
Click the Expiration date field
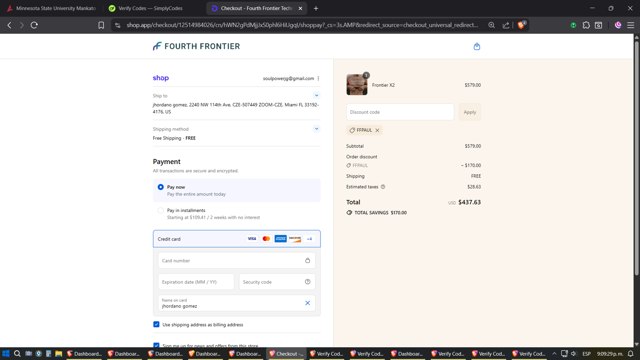196,282
